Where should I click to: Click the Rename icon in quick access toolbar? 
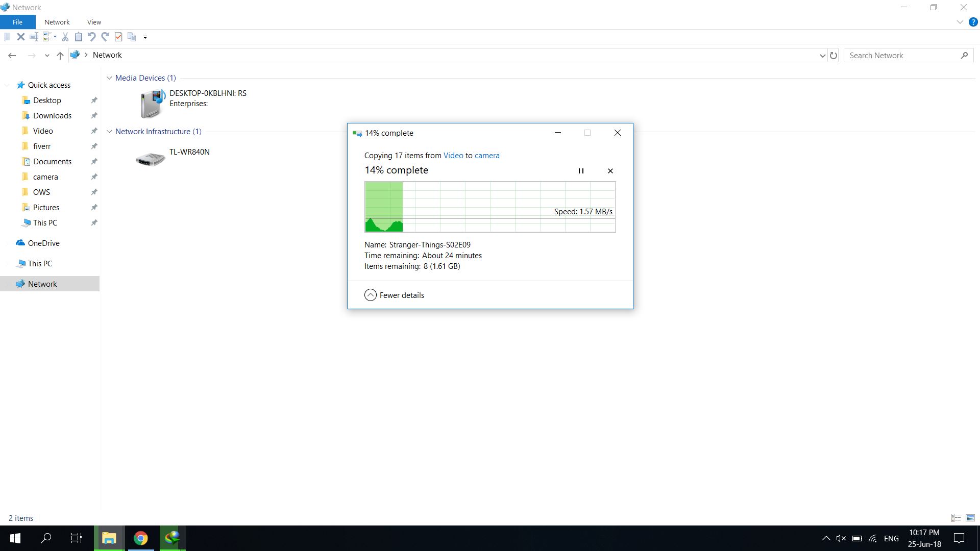coord(34,37)
